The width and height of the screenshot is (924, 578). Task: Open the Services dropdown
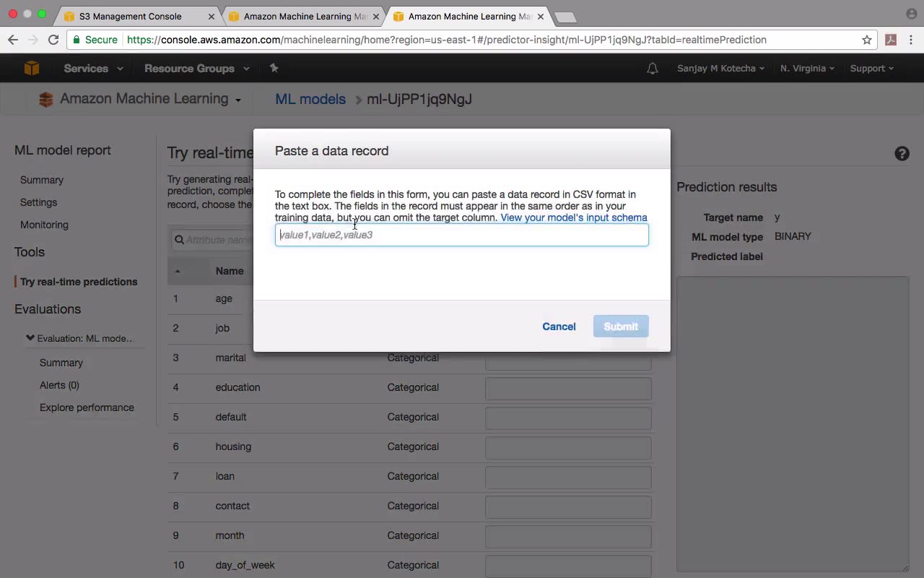point(93,69)
